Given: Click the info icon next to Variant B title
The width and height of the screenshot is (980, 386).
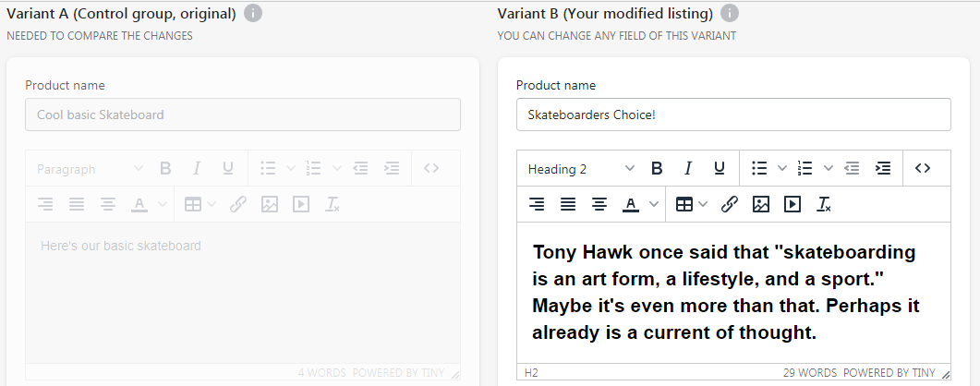Looking at the screenshot, I should coord(730,14).
